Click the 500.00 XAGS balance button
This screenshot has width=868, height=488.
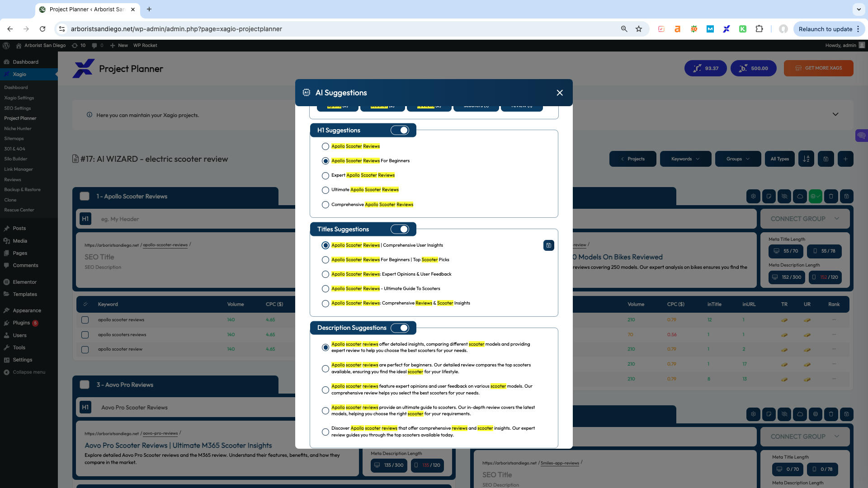753,68
